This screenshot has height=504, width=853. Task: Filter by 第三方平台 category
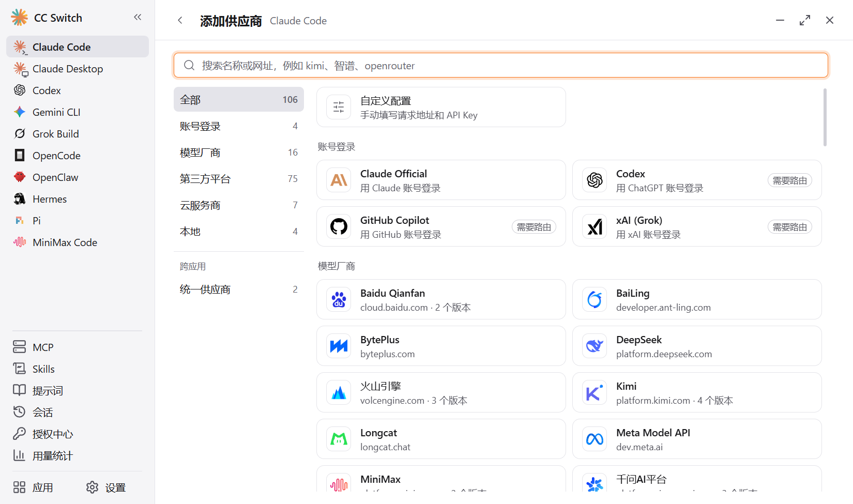(x=239, y=179)
